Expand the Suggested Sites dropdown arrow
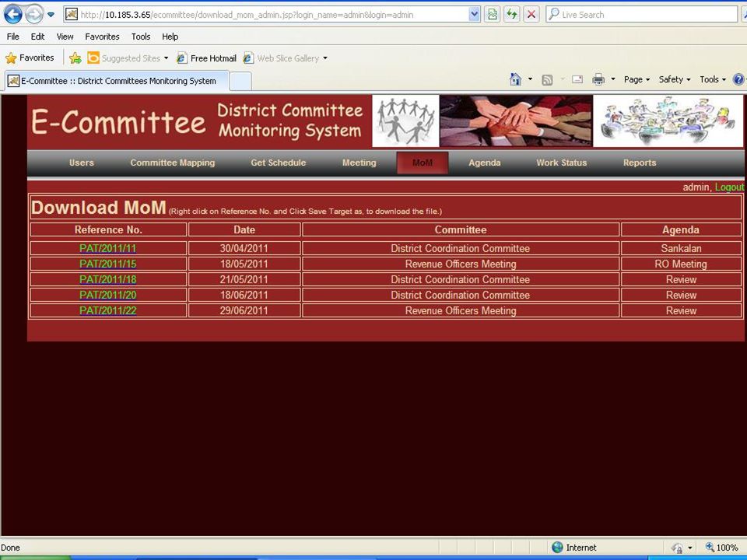 coord(167,58)
